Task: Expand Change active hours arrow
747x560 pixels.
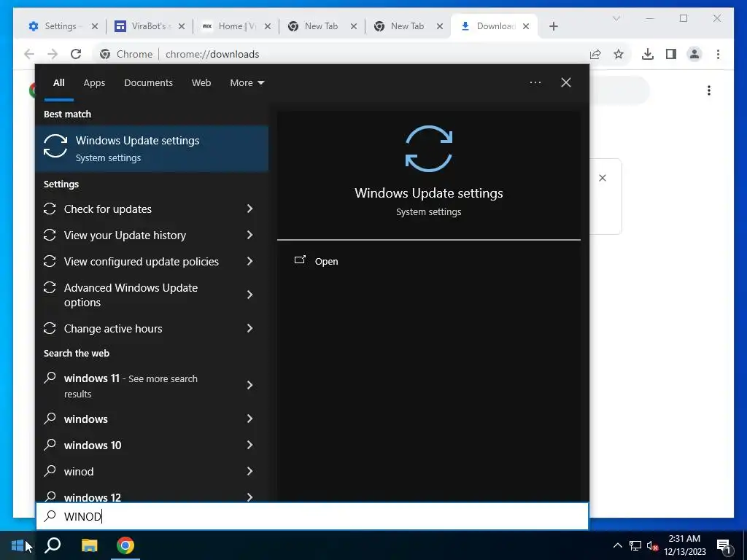Action: [x=249, y=328]
